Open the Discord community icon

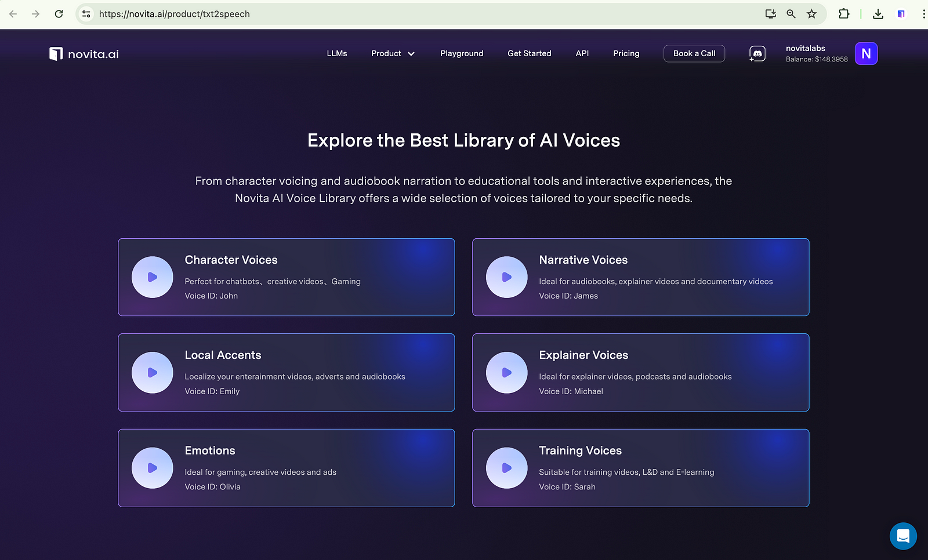pos(757,54)
